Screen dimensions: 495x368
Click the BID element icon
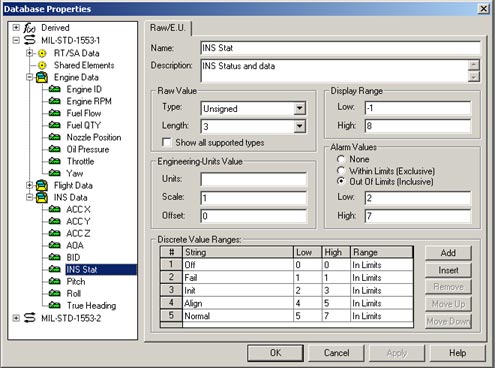55,257
